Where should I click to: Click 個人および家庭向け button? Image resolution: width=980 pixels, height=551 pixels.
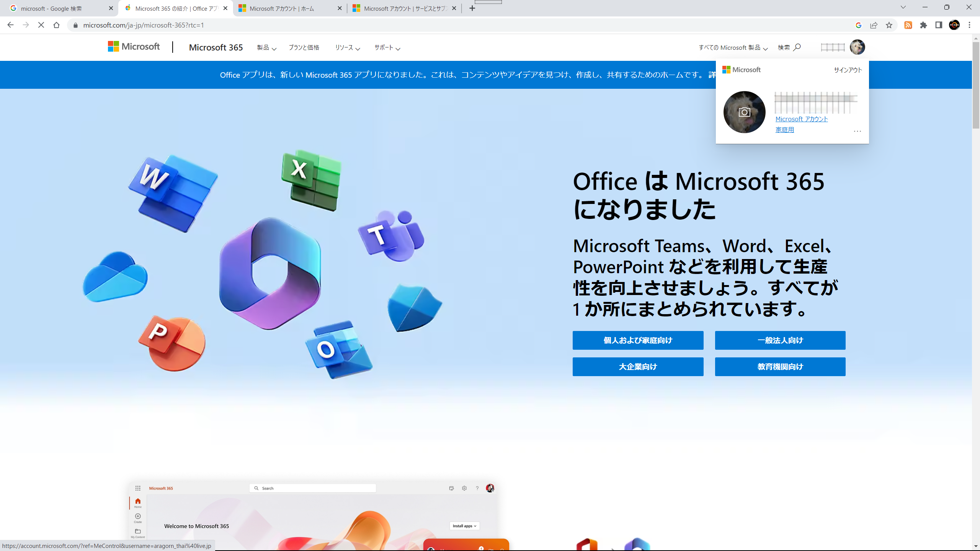pyautogui.click(x=638, y=340)
